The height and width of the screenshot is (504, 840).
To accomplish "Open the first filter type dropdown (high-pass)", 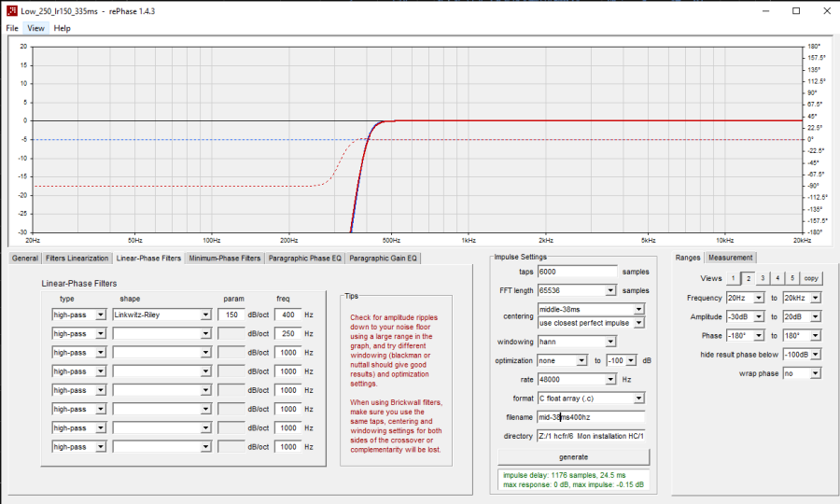I will tap(79, 315).
